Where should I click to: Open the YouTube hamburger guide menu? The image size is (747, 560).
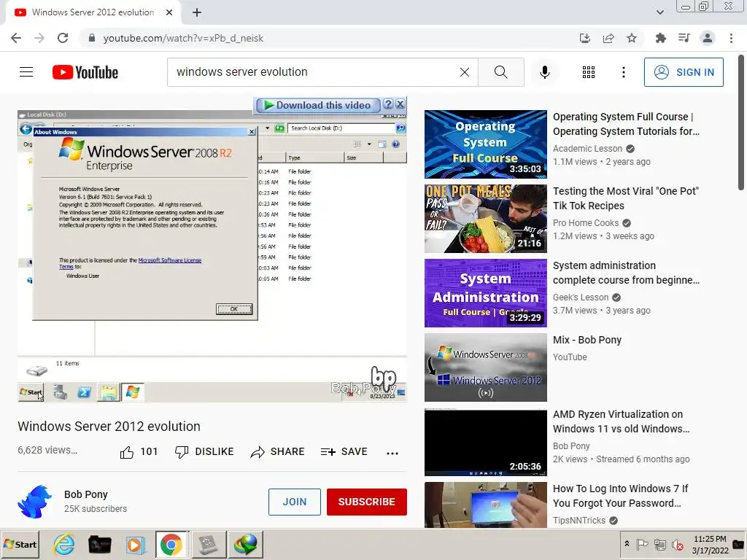26,72
